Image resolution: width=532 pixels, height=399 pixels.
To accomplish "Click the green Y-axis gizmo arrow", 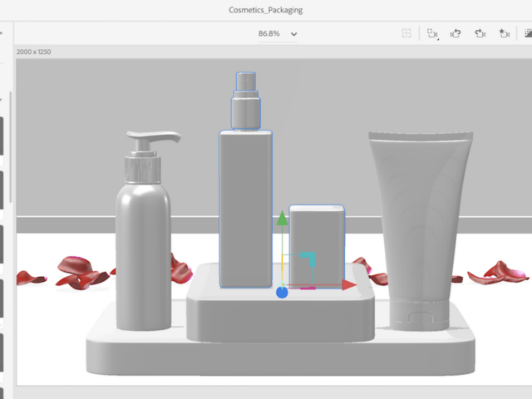I will click(x=282, y=219).
